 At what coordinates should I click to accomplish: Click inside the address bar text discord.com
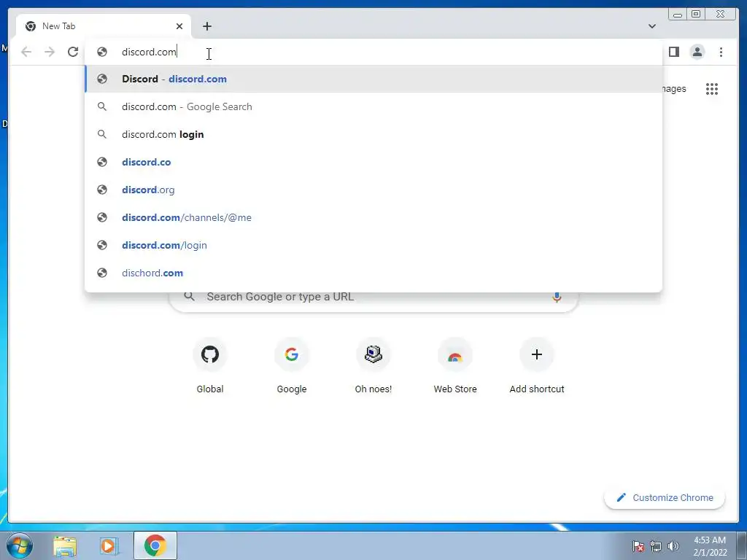(x=149, y=52)
